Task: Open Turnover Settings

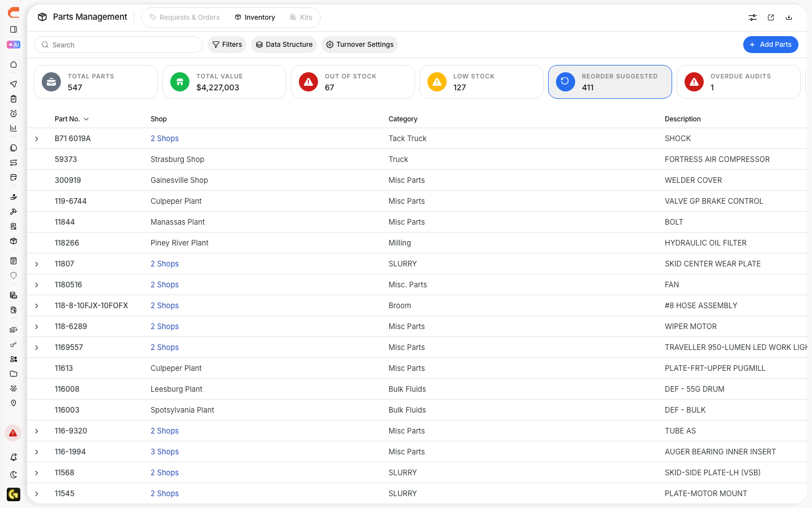Action: pos(360,45)
